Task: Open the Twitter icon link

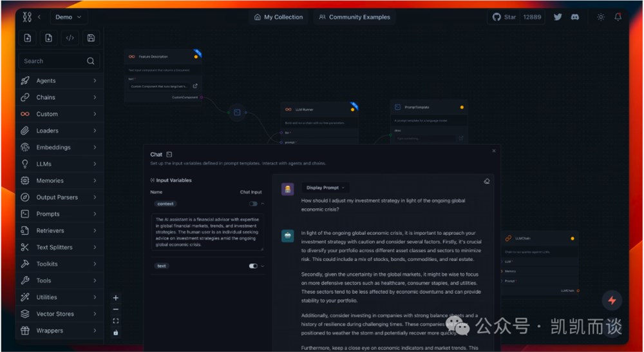Action: pos(557,17)
